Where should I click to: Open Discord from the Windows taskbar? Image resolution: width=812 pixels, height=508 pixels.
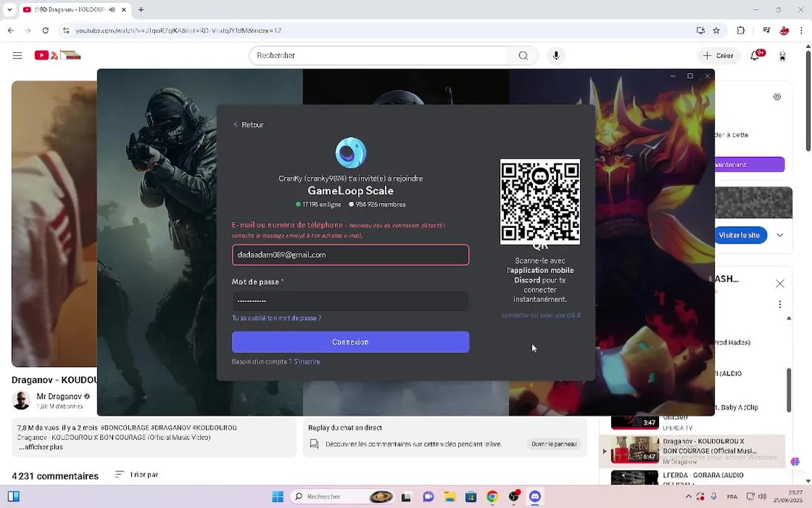pyautogui.click(x=535, y=497)
